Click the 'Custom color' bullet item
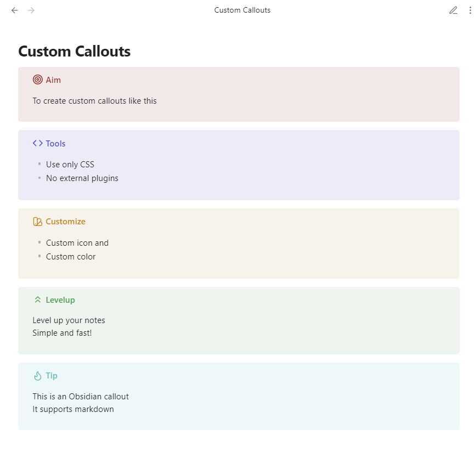 pos(71,256)
